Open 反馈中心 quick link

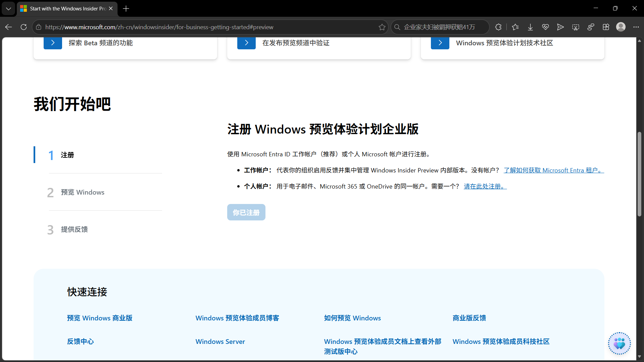pyautogui.click(x=80, y=342)
